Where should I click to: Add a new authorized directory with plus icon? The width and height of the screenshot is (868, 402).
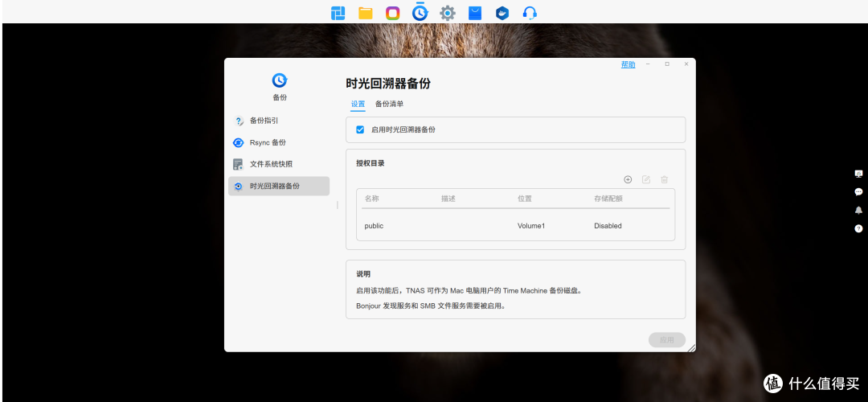pos(628,179)
